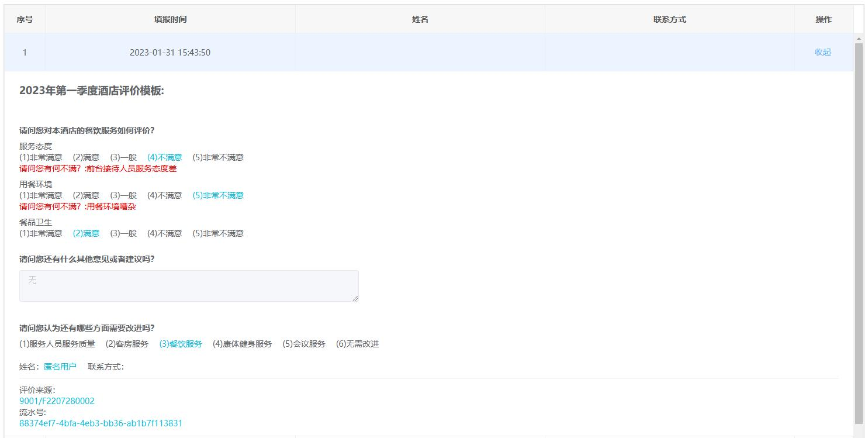Focus the suggestions text area
This screenshot has width=868, height=438.
189,286
